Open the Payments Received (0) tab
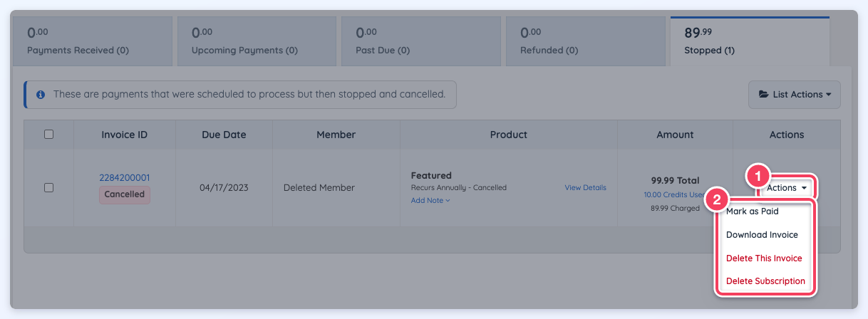 point(93,41)
